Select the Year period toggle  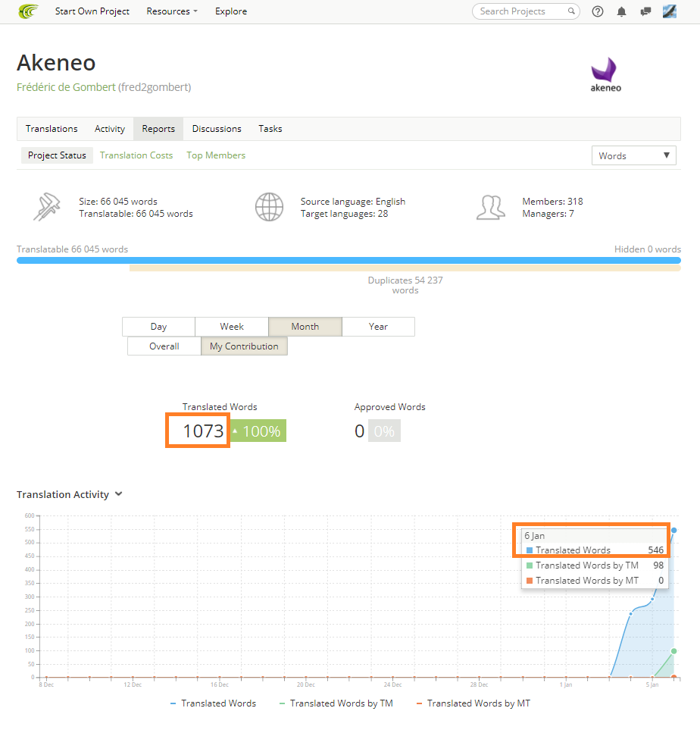pos(378,327)
